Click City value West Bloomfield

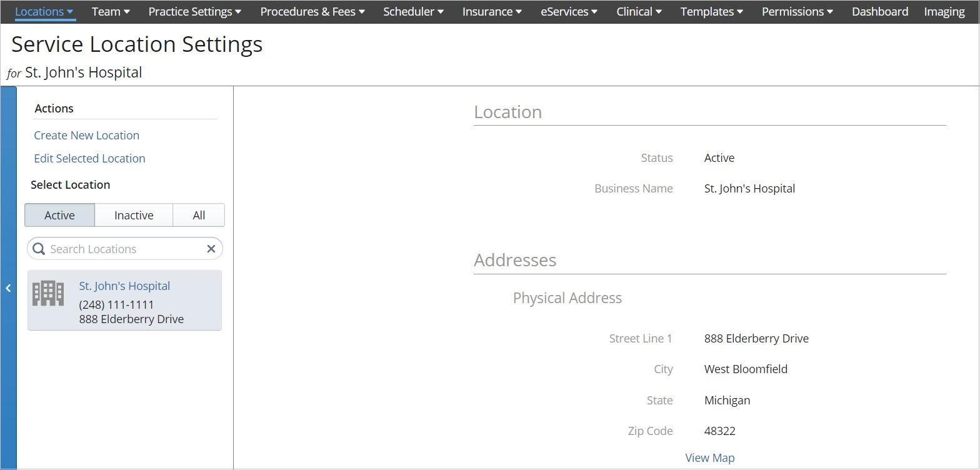coord(746,369)
